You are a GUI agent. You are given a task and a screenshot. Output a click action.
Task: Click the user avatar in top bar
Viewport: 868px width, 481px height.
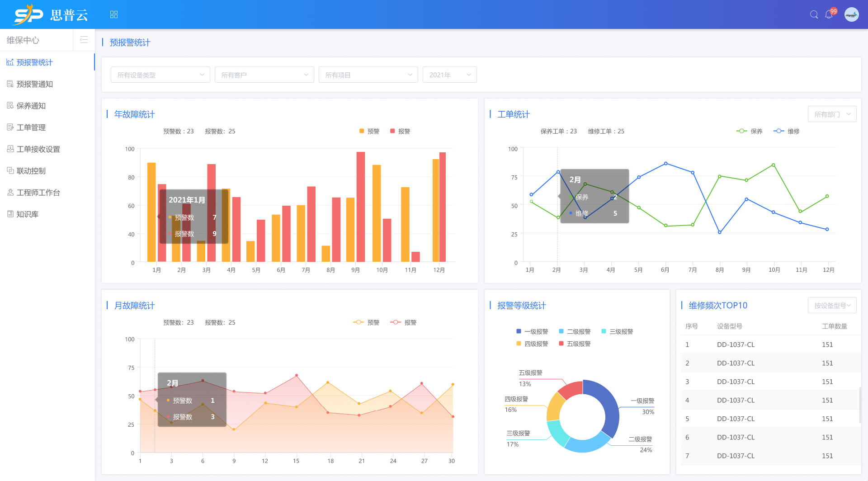[851, 14]
